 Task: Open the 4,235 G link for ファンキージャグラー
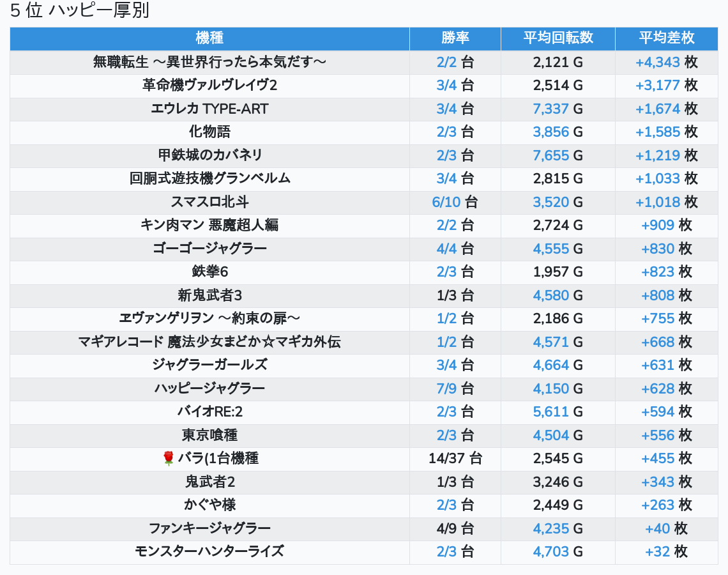550,528
